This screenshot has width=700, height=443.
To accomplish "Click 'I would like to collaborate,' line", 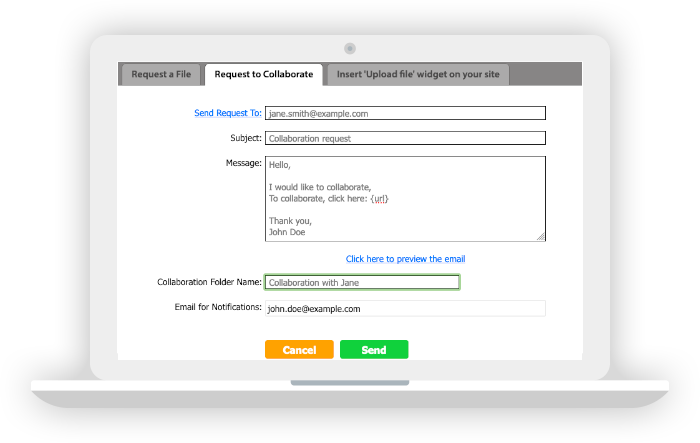I will coord(320,188).
